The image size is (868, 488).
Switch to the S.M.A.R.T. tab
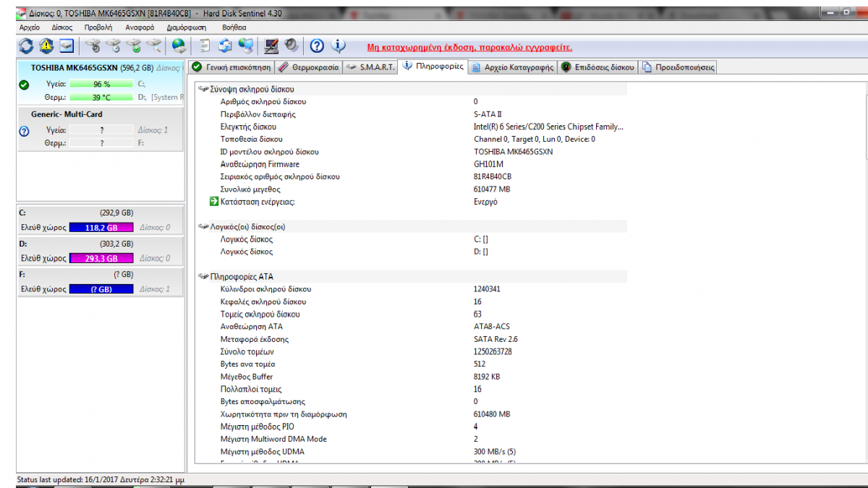click(370, 67)
